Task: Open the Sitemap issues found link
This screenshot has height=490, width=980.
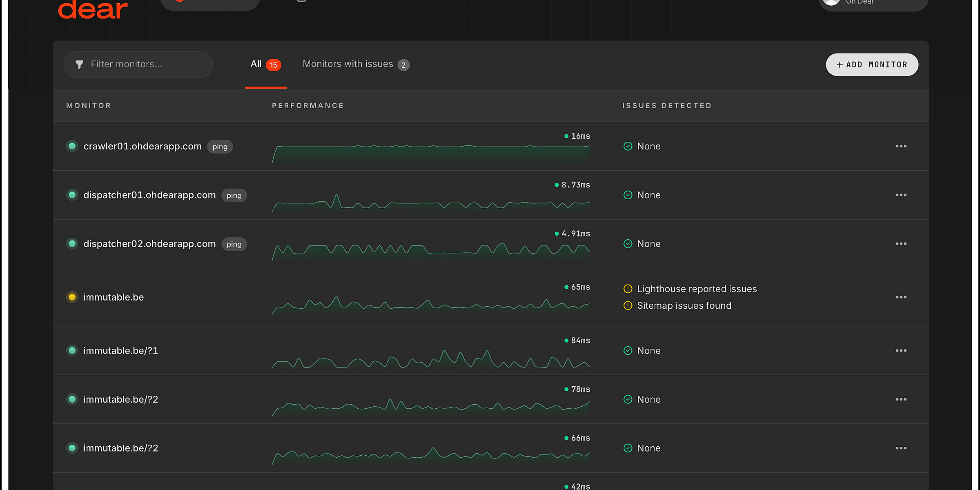Action: click(684, 305)
